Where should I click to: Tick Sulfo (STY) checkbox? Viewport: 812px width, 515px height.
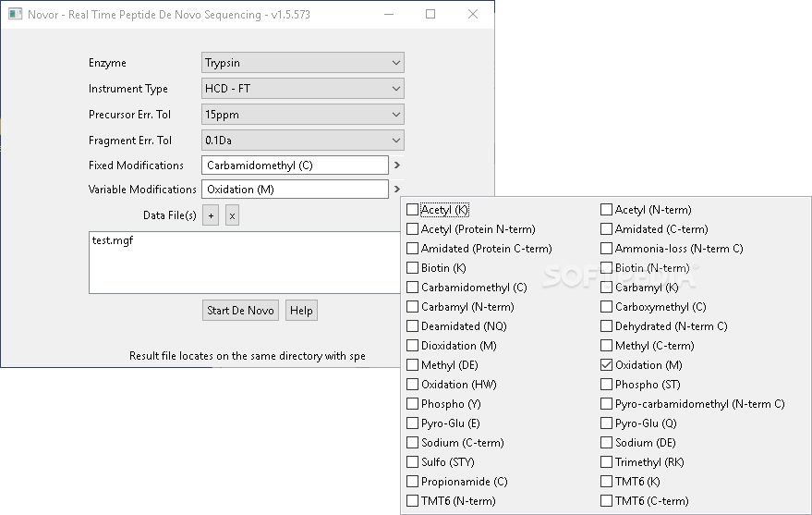pyautogui.click(x=412, y=462)
